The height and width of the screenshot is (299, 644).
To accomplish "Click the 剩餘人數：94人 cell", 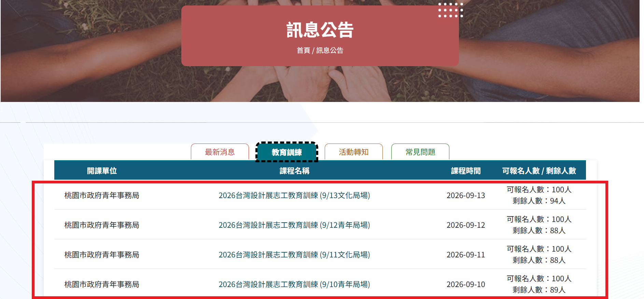I will coord(539,201).
